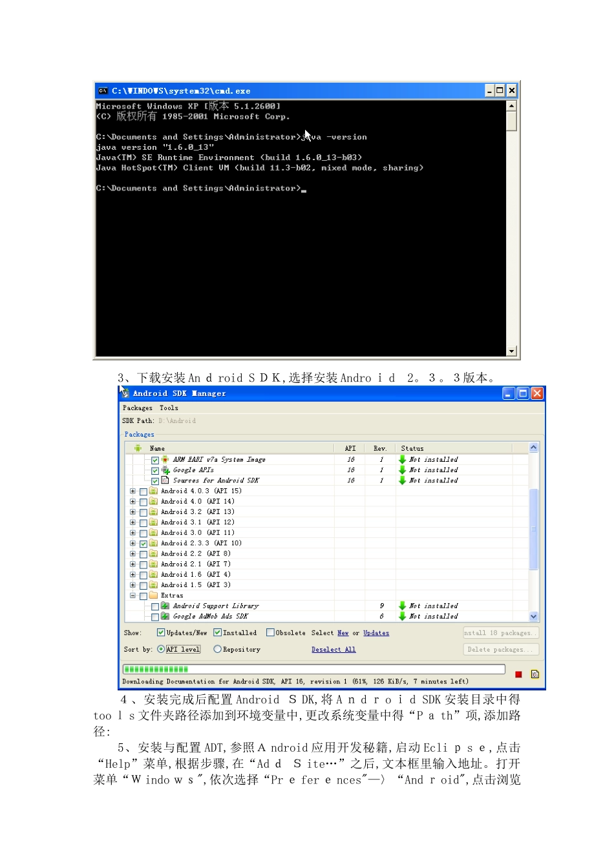Expand the Android 3.0 (API 11) node
614x868 pixels.
[x=132, y=533]
